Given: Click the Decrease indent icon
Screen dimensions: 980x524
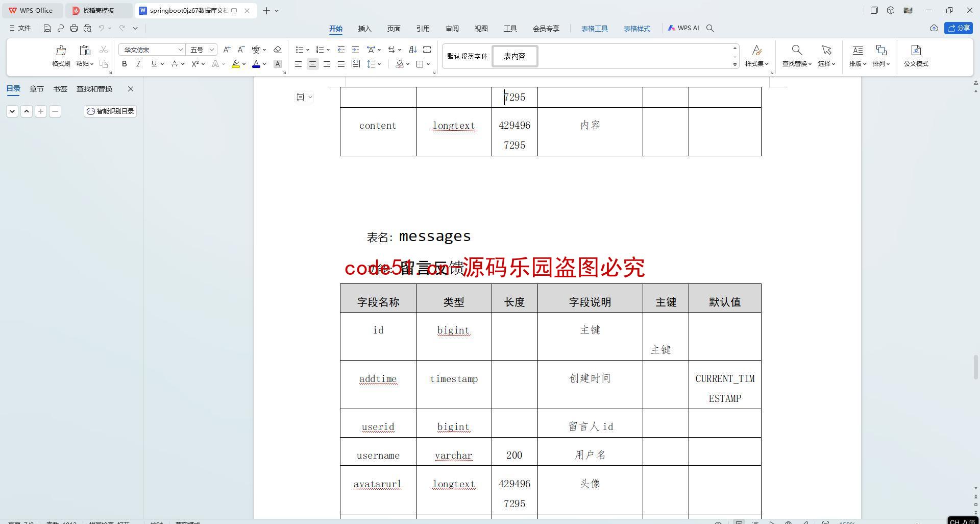Looking at the screenshot, I should point(341,50).
